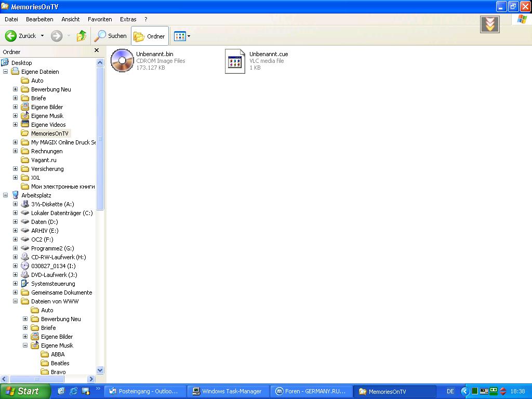Select OC2 (F:) drive icon
Screen dimensions: 532x399
25,239
